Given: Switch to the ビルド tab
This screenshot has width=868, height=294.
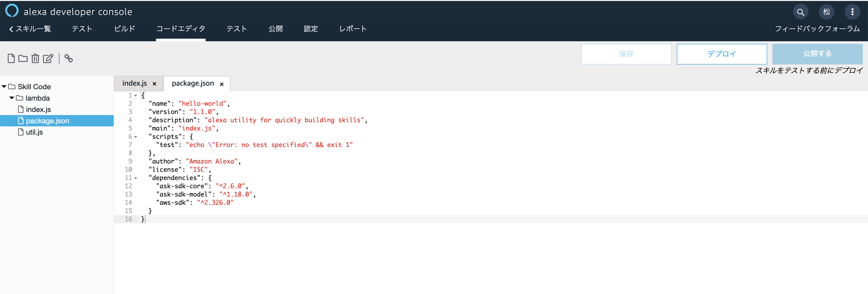Looking at the screenshot, I should pyautogui.click(x=124, y=29).
